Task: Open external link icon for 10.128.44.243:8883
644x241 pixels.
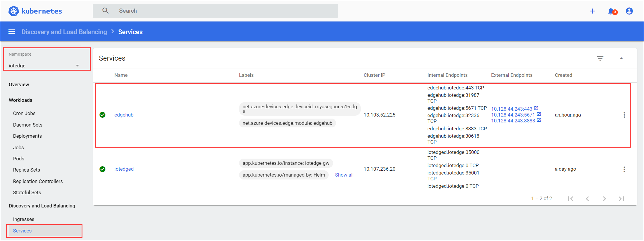Action: click(x=539, y=120)
